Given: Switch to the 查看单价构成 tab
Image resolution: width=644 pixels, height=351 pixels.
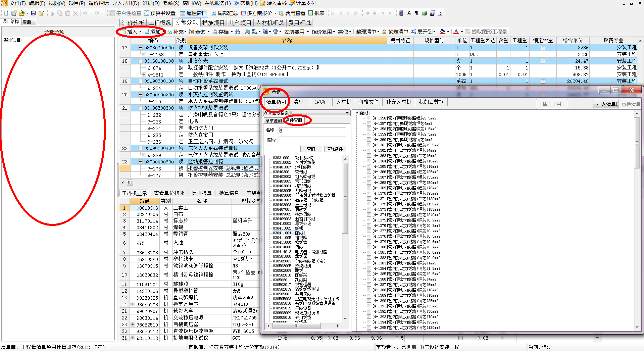Looking at the screenshot, I should coord(169,193).
